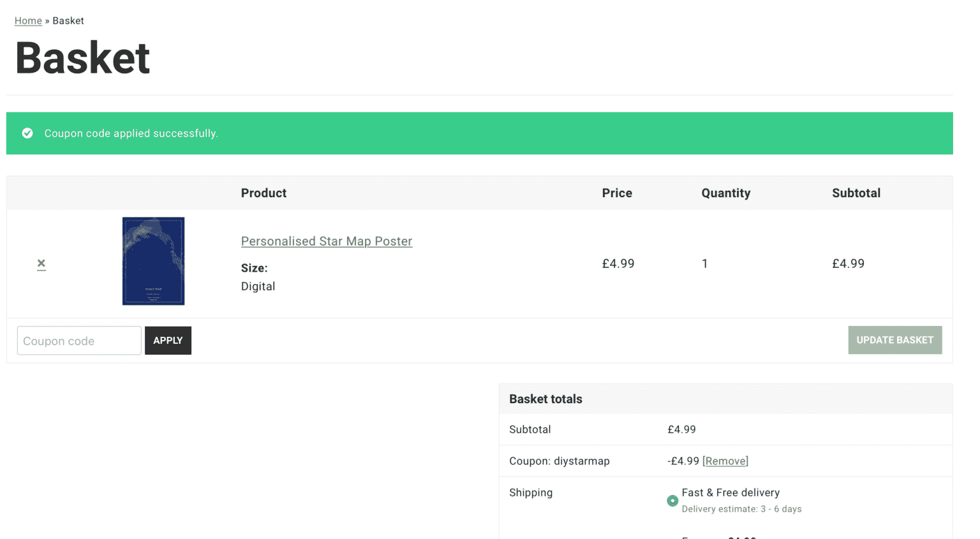The image size is (980, 539).
Task: Open the Personalised Star Map Poster link
Action: coord(326,242)
